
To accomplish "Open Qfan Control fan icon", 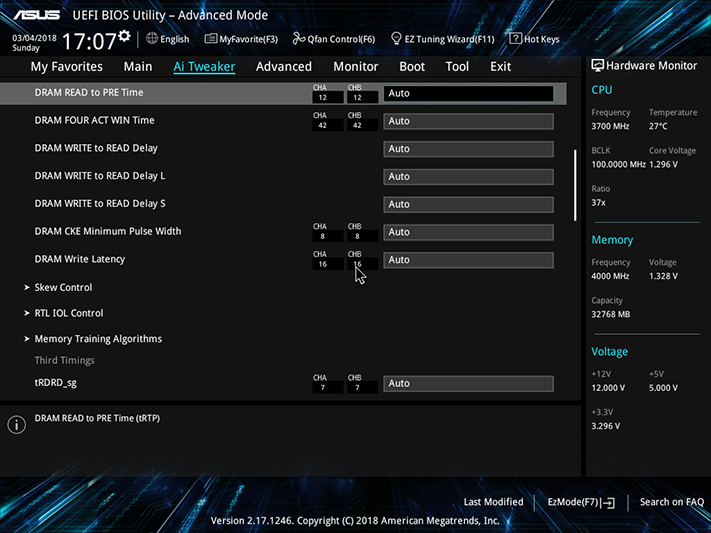I will coord(298,39).
